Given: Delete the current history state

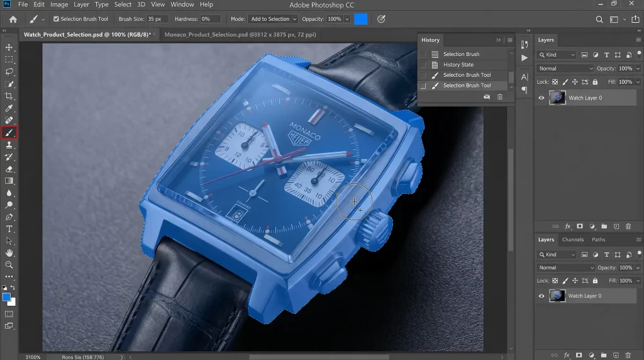Looking at the screenshot, I should [x=500, y=97].
